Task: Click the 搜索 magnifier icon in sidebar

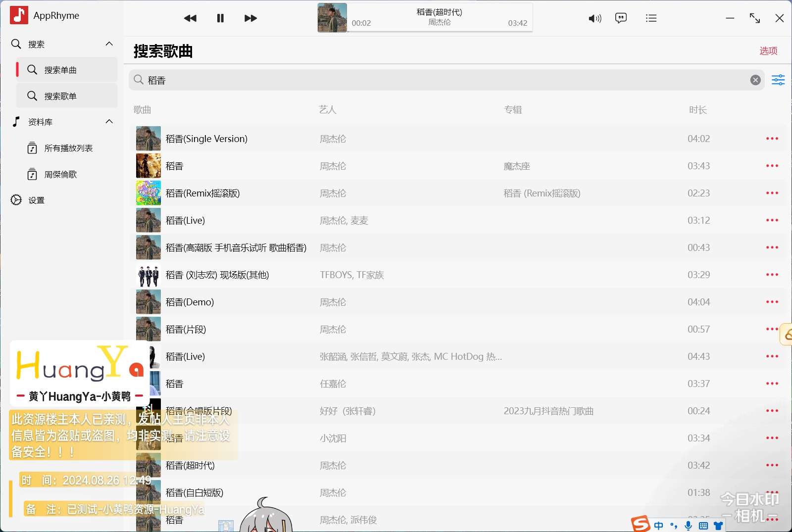Action: click(16, 44)
